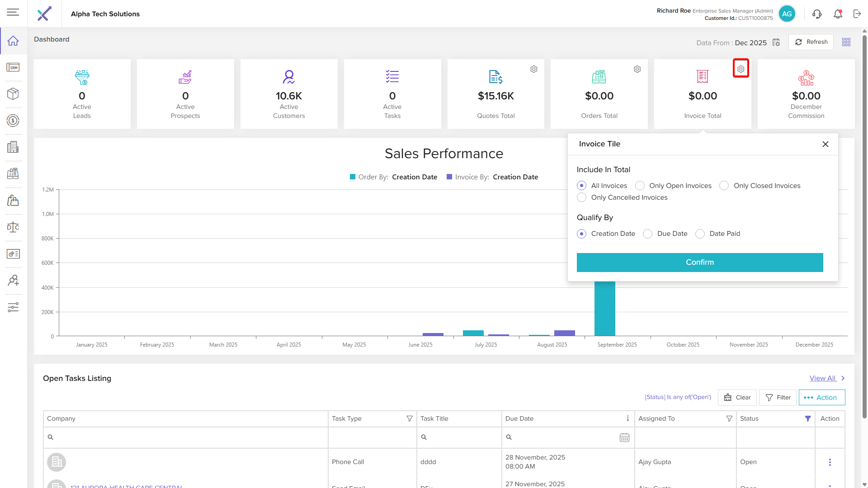Select Only Cancelled Invoices radio option
Screen dimensions: 868x488
click(582, 197)
